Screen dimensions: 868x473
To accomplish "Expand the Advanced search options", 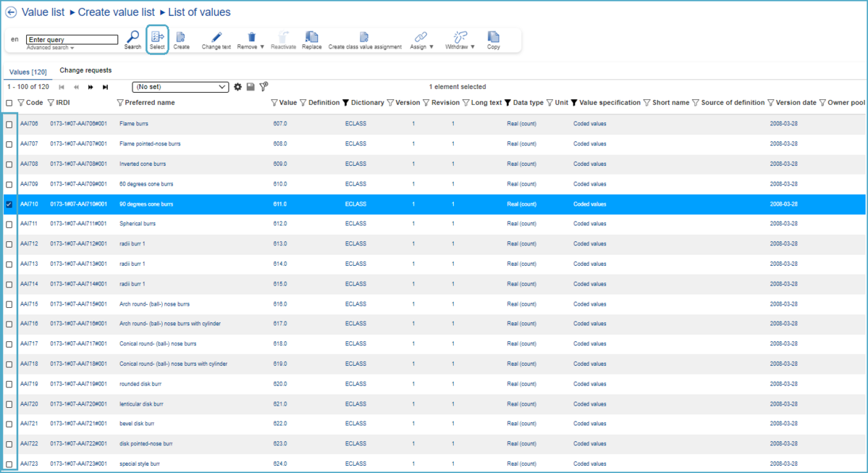I will [50, 48].
